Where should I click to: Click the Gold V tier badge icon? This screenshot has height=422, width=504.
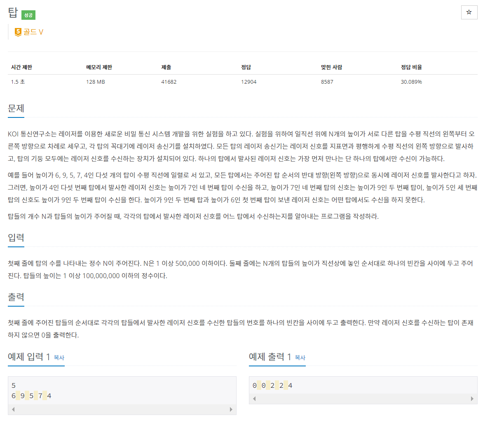coord(18,32)
